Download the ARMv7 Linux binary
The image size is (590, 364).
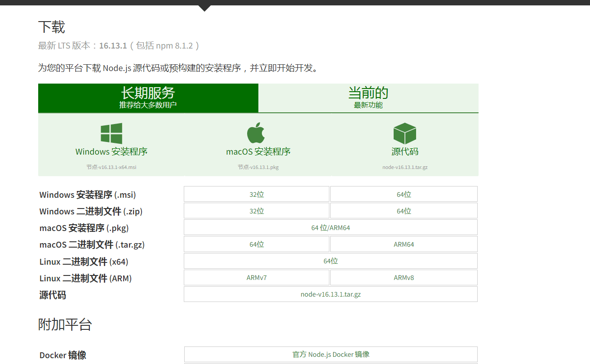point(257,277)
